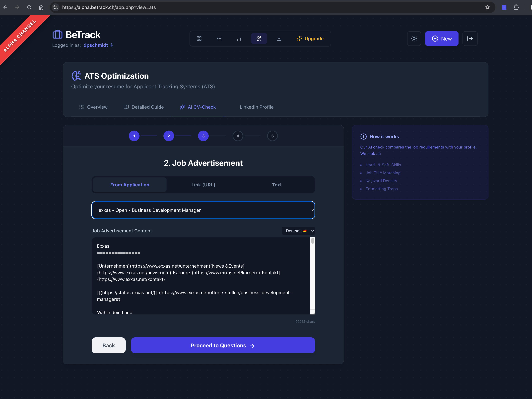Click the brain-shaped ATS Optimization icon
Image resolution: width=532 pixels, height=399 pixels.
coord(259,39)
